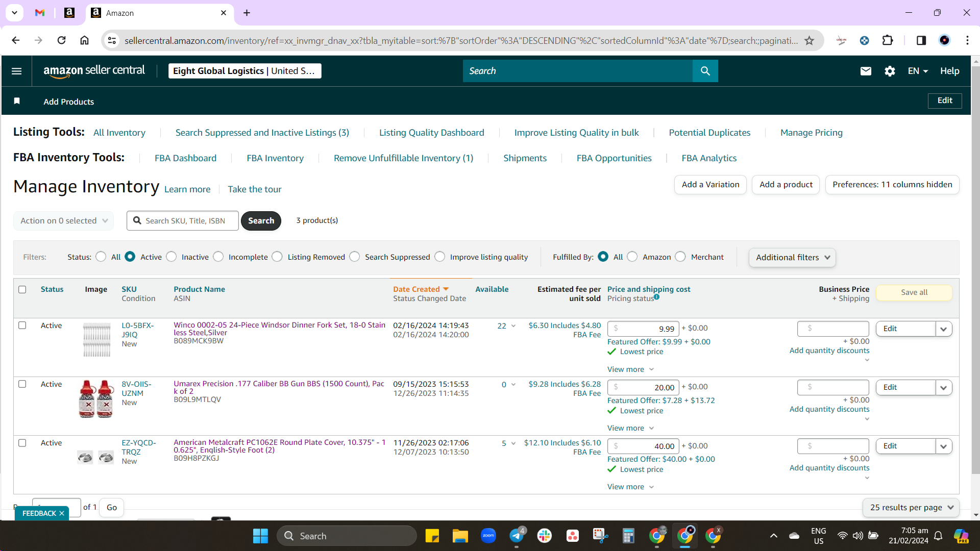
Task: Reload the page with the refresh icon
Action: 61,40
